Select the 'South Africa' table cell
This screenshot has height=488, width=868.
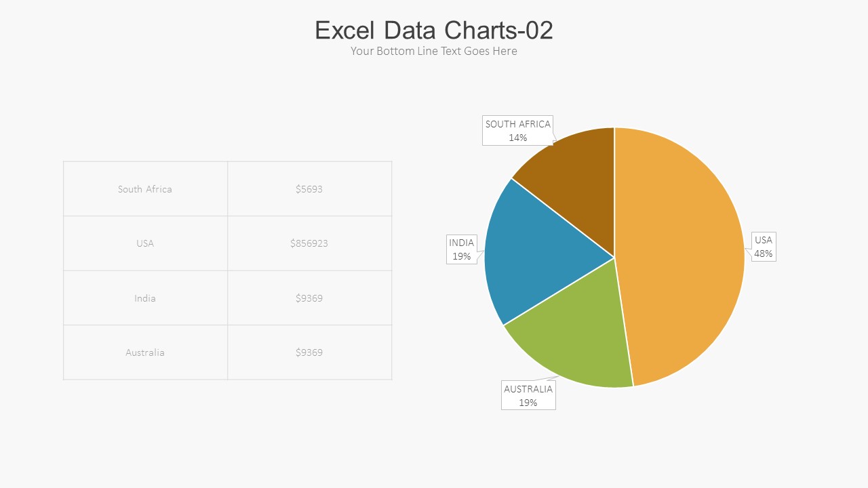tap(145, 189)
